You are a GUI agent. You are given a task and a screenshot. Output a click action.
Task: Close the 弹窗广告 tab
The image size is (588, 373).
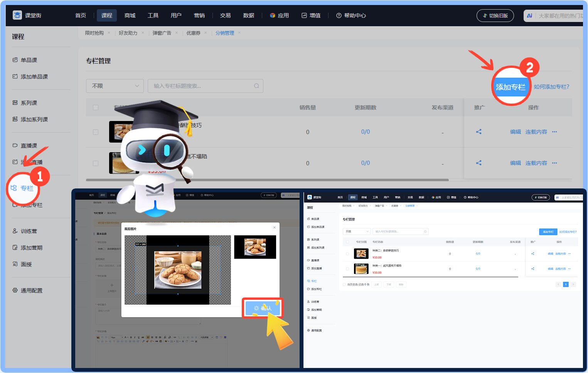click(177, 33)
